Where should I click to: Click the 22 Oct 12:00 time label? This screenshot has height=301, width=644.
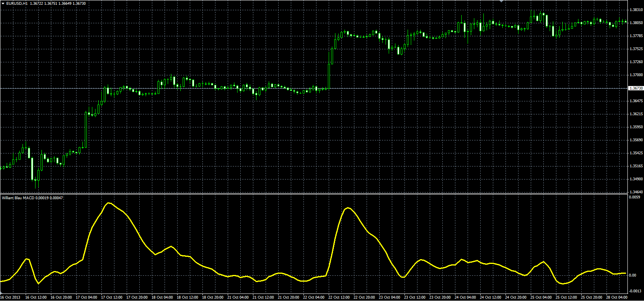click(x=339, y=297)
